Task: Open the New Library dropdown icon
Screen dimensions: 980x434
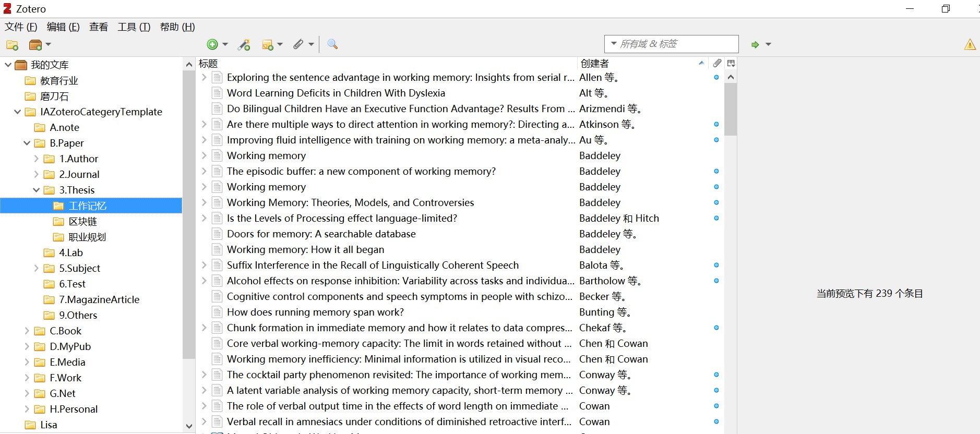Action: (x=40, y=45)
